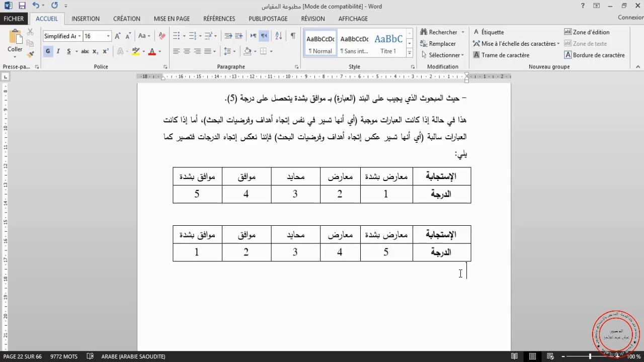Switch to RÉVISION tab

[x=313, y=19]
